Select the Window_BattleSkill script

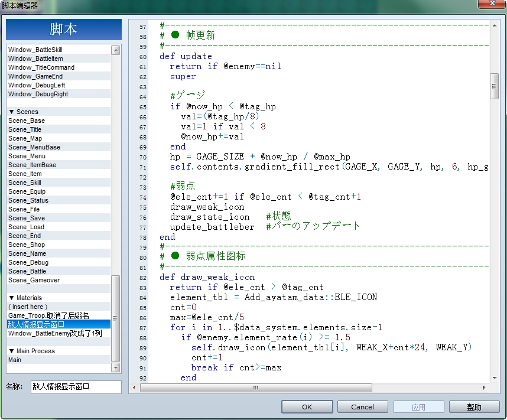(58, 50)
